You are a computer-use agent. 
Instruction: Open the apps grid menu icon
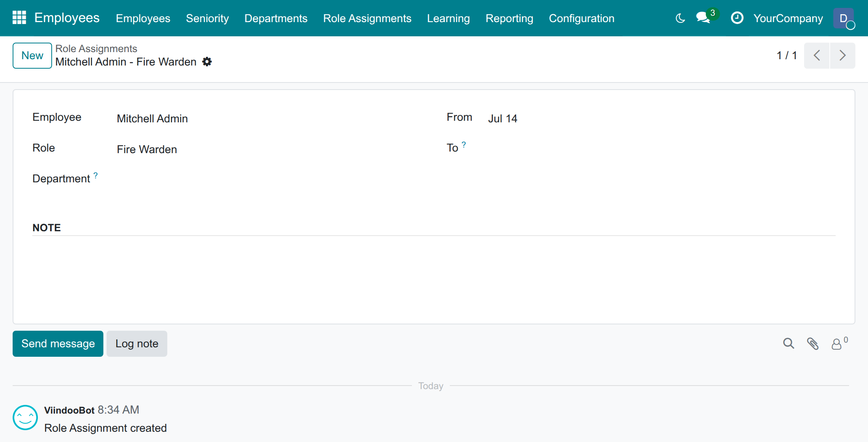tap(19, 18)
